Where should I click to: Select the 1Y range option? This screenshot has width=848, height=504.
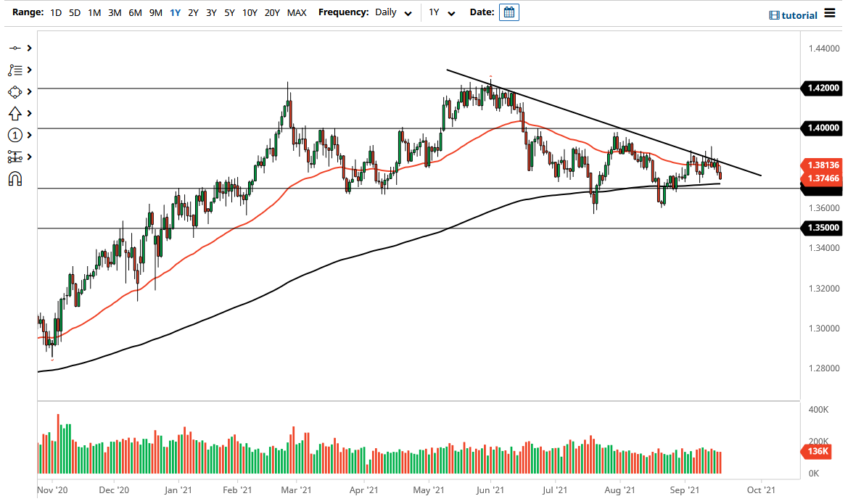click(x=174, y=12)
